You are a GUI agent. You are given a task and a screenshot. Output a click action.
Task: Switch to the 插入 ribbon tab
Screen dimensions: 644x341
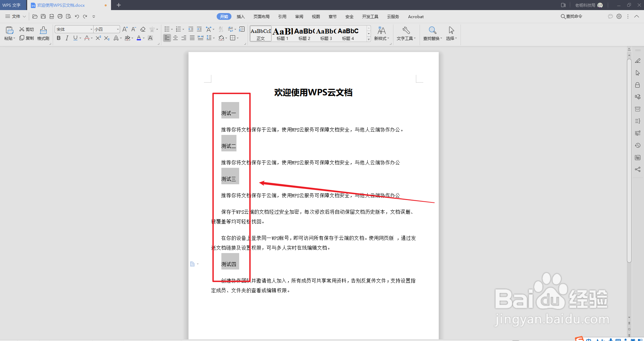tap(240, 16)
